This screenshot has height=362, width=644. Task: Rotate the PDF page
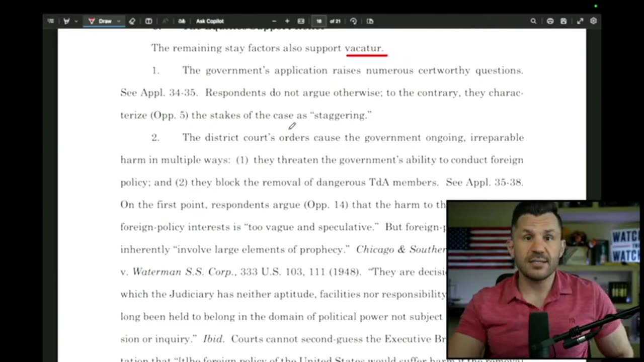[353, 21]
